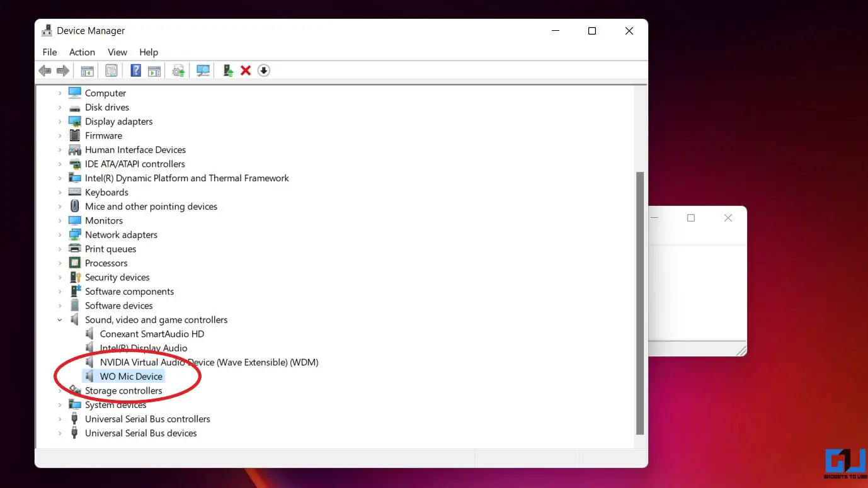Click the blue Help question-mark icon
Viewport: 868px width, 488px height.
[x=135, y=71]
